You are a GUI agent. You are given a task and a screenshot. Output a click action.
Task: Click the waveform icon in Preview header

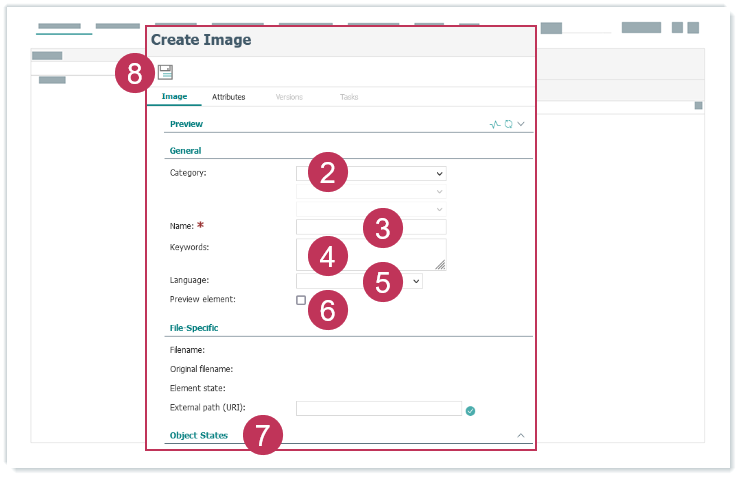coord(495,124)
